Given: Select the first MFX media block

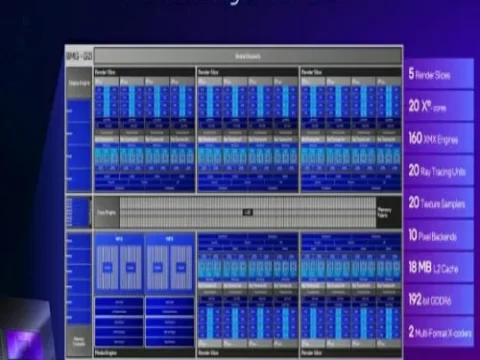Looking at the screenshot, I should [x=119, y=264].
